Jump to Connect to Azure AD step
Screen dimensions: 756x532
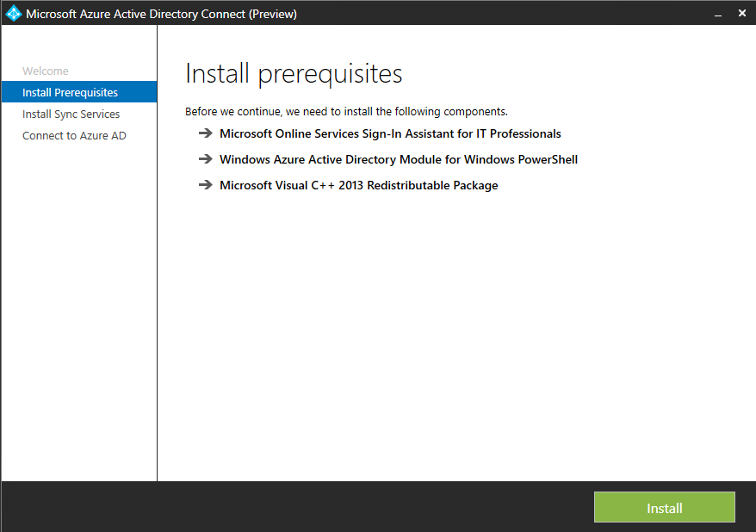[74, 135]
